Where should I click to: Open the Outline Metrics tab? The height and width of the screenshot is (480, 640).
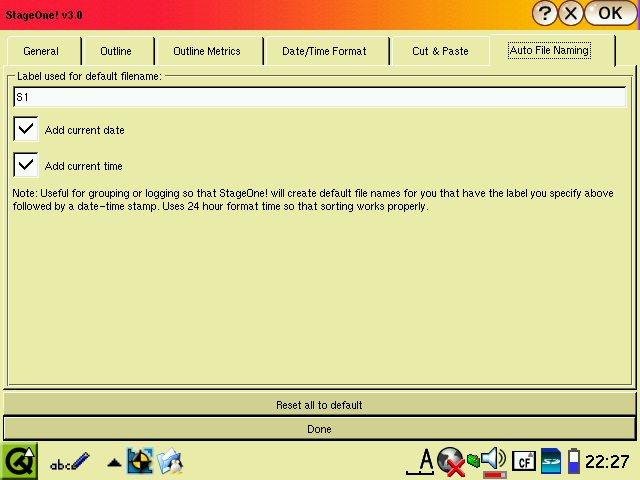(x=208, y=51)
